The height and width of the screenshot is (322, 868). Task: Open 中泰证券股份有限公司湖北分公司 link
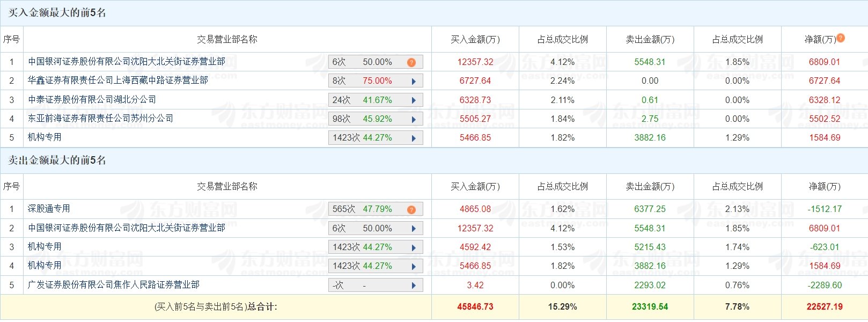point(92,99)
